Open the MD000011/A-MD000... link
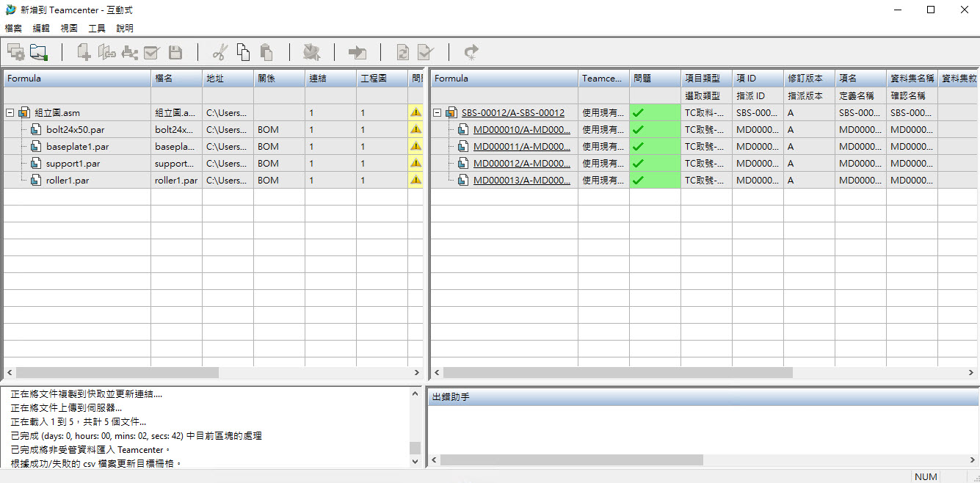Image resolution: width=980 pixels, height=483 pixels. pyautogui.click(x=522, y=146)
